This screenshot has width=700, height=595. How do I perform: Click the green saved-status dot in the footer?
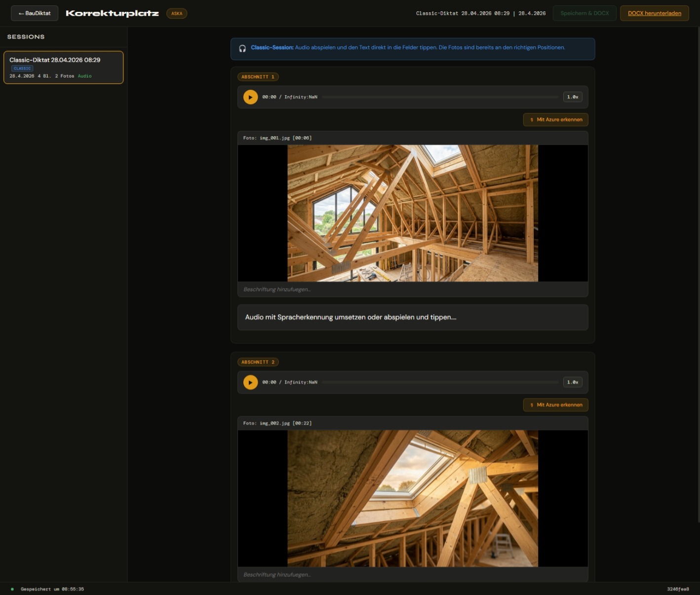click(11, 589)
